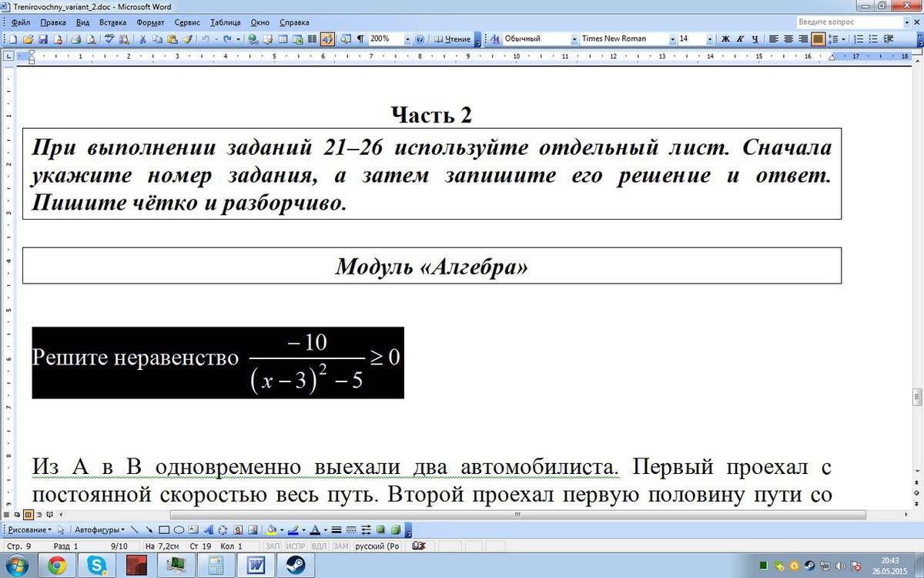924x578 pixels.
Task: Select the Format Painter brush
Action: coord(187,39)
